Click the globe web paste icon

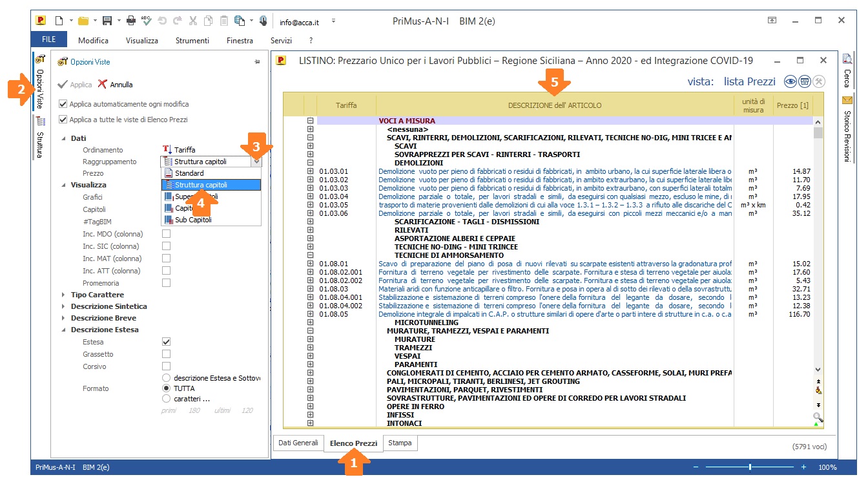240,21
